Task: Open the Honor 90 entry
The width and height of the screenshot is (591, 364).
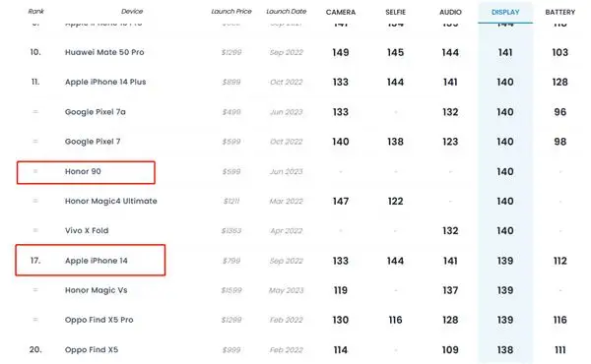Action: pyautogui.click(x=83, y=171)
